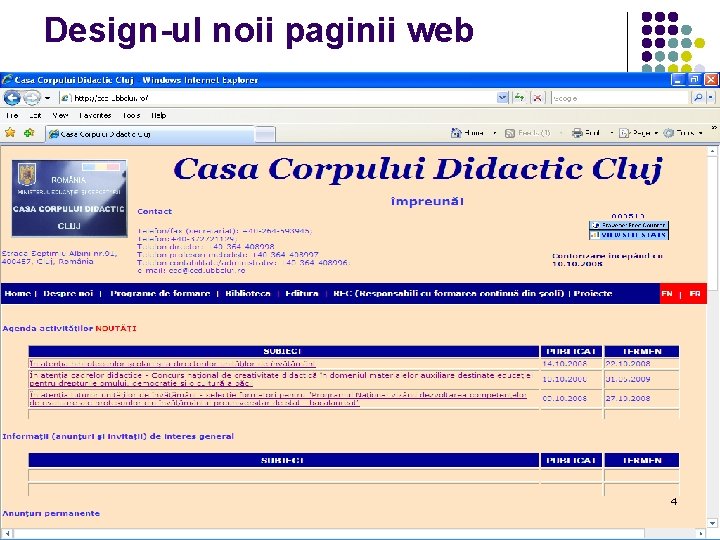
Task: Open the View menu
Action: coord(60,115)
